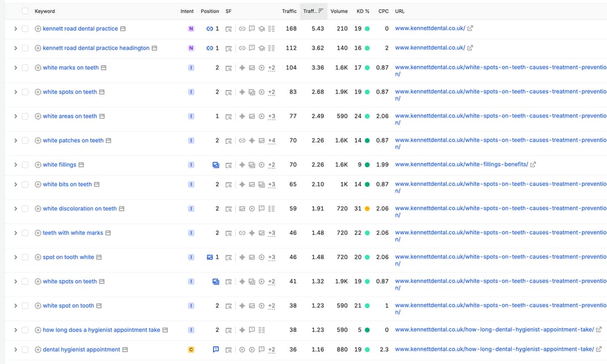Image resolution: width=607 pixels, height=364 pixels.
Task: Show +4 more SERP features for 'white patches on teeth'
Action: click(x=271, y=141)
